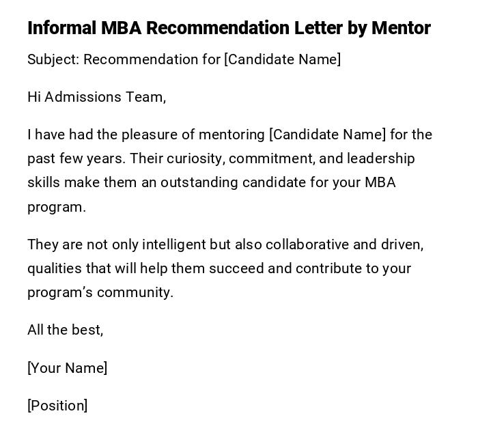The image size is (478, 448).
Task: Click the word "community." in the second paragraph
Action: [135, 292]
